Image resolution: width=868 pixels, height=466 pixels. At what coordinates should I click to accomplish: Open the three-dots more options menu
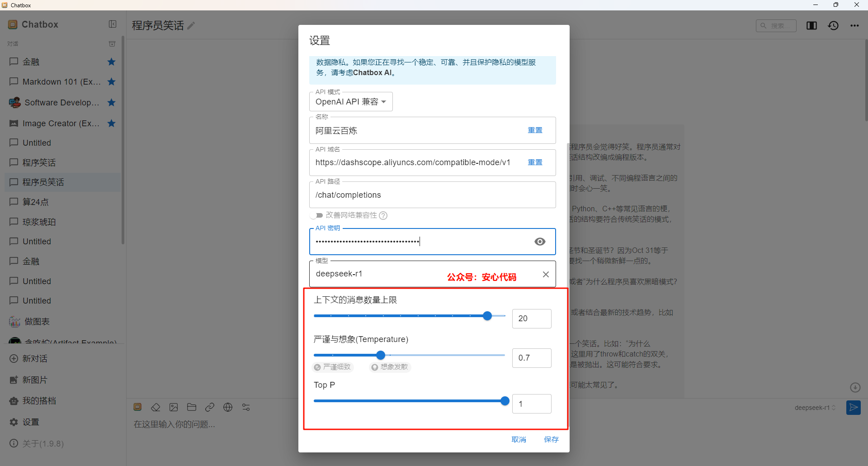tap(854, 26)
